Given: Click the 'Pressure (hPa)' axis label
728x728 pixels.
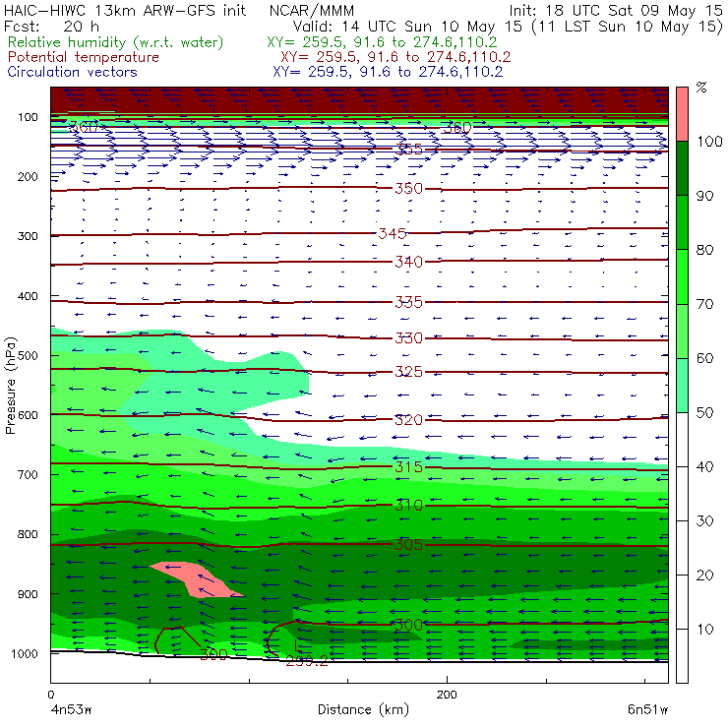Looking at the screenshot, I should [x=10, y=386].
